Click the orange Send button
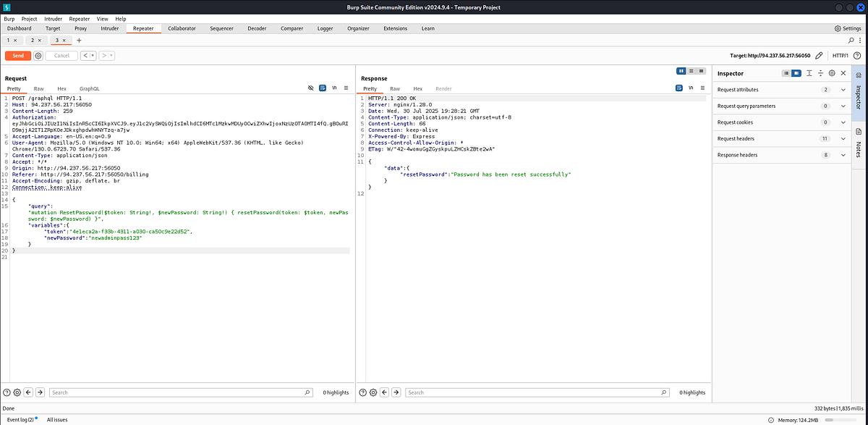 18,56
